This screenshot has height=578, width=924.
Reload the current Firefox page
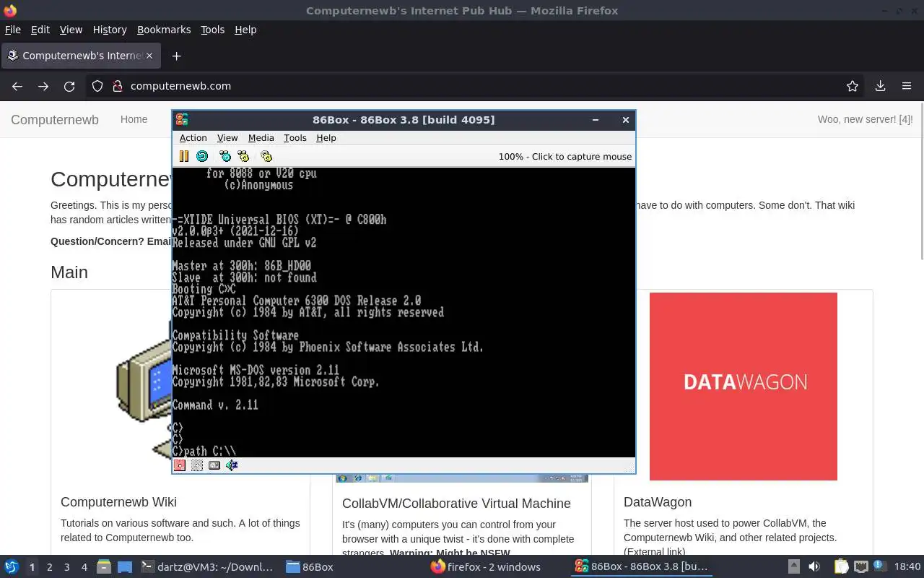click(69, 86)
